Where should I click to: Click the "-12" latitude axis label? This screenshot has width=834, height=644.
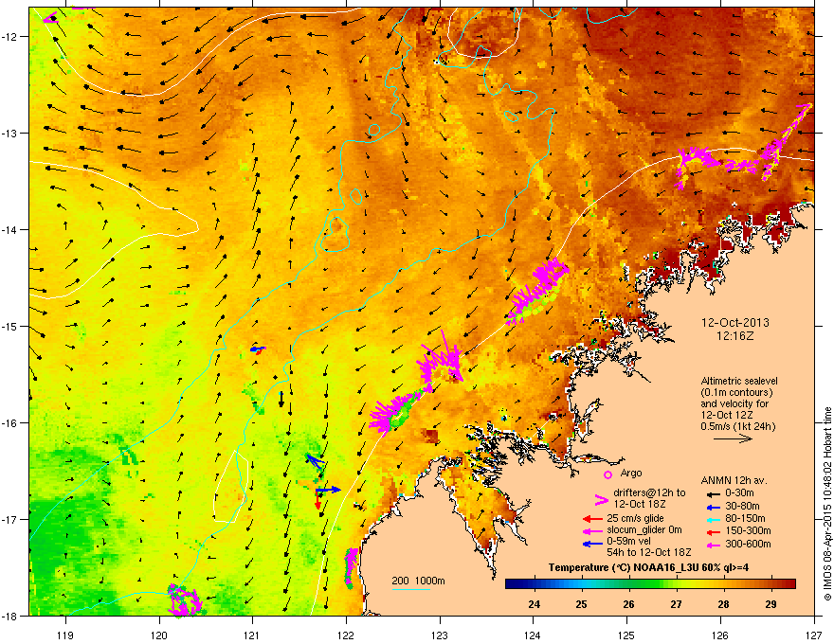(9, 36)
